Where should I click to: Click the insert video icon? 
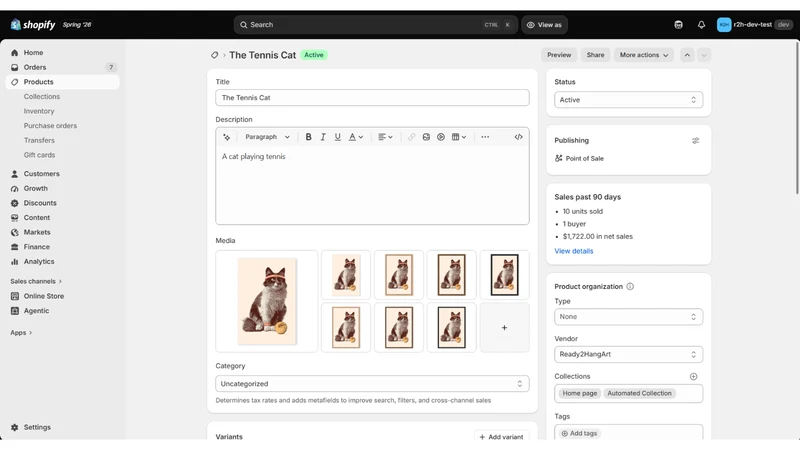coord(441,137)
